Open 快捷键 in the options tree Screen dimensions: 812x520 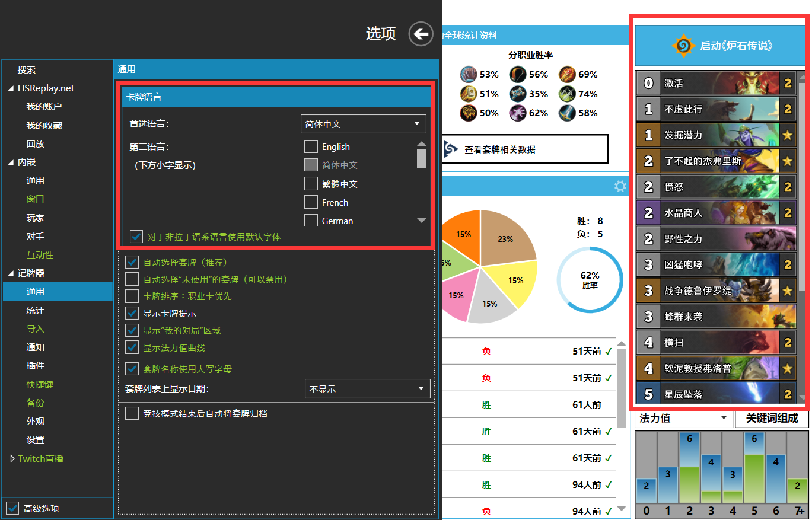(40, 384)
